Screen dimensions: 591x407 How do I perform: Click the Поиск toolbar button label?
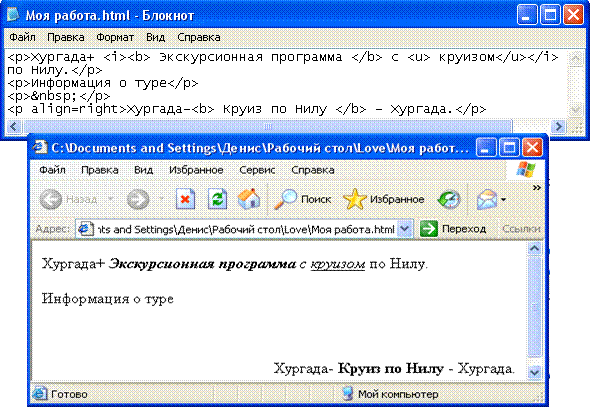coord(316,199)
